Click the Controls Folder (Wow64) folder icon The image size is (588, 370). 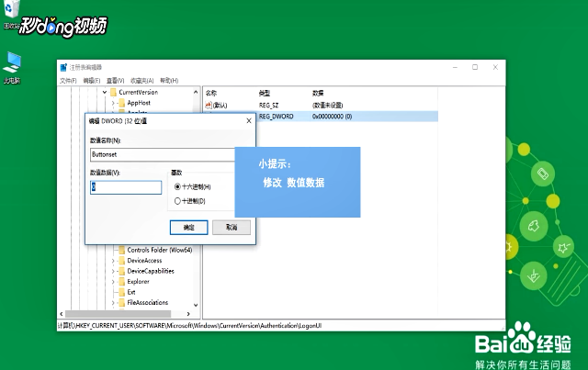point(121,250)
